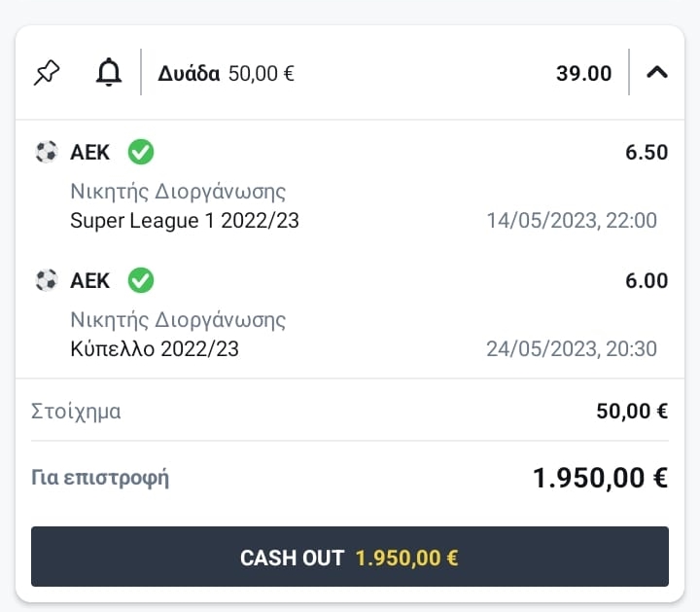
Task: Click the date 24/05/2023, 20:30
Action: tap(572, 349)
